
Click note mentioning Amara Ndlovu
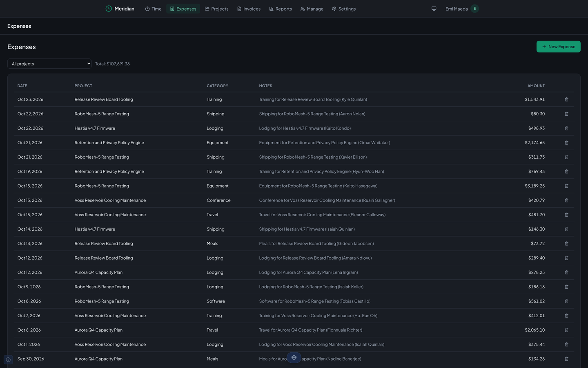tap(315, 258)
